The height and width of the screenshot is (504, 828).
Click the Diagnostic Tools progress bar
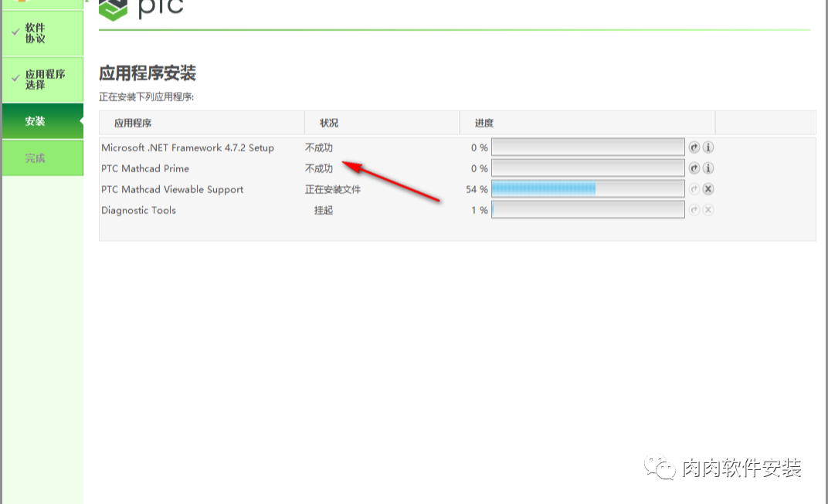588,210
